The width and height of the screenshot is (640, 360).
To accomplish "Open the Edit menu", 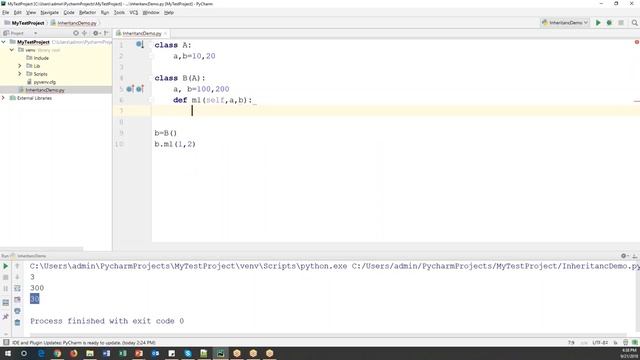I will point(18,13).
